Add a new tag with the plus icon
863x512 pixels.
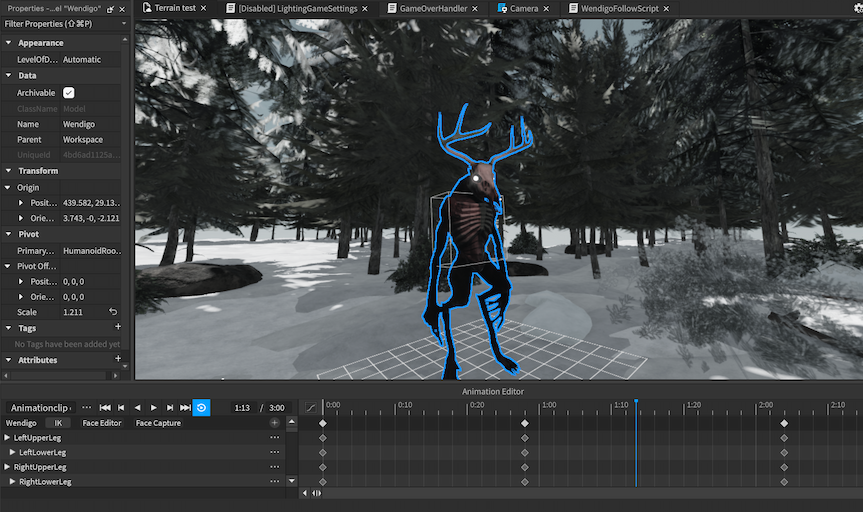click(118, 327)
